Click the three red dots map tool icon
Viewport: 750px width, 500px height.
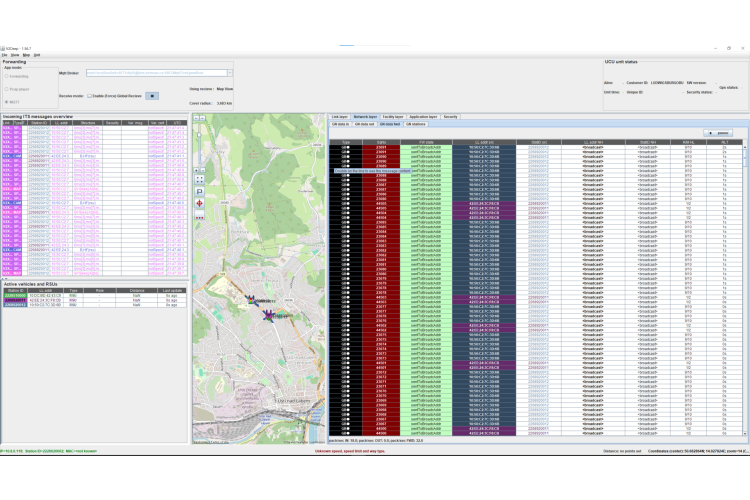click(x=199, y=216)
